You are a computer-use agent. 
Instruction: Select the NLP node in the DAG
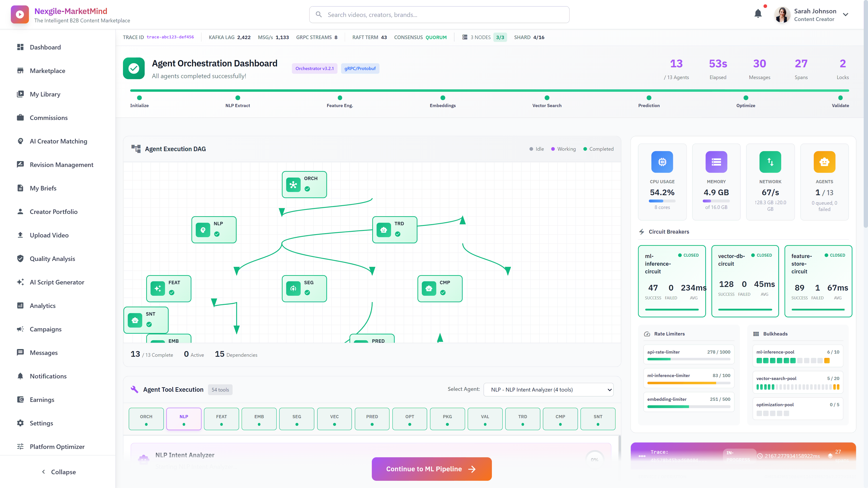214,230
